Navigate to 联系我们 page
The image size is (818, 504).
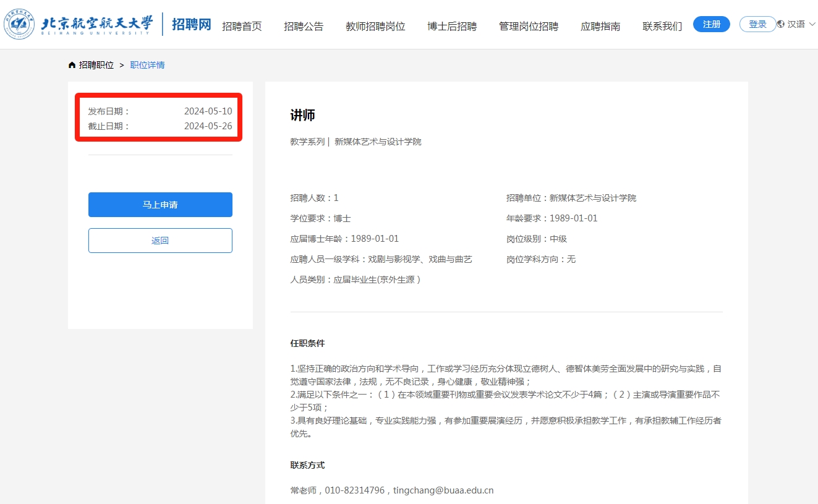click(662, 26)
